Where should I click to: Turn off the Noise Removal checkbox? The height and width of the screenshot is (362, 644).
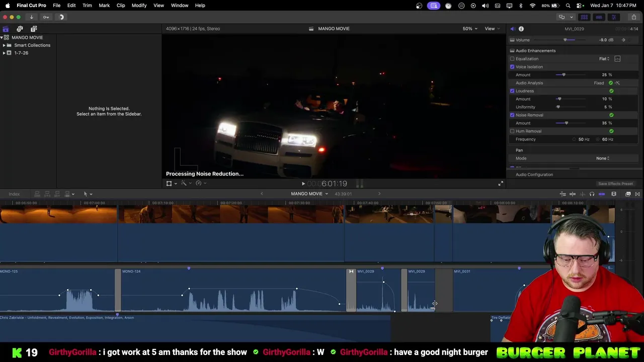point(512,115)
